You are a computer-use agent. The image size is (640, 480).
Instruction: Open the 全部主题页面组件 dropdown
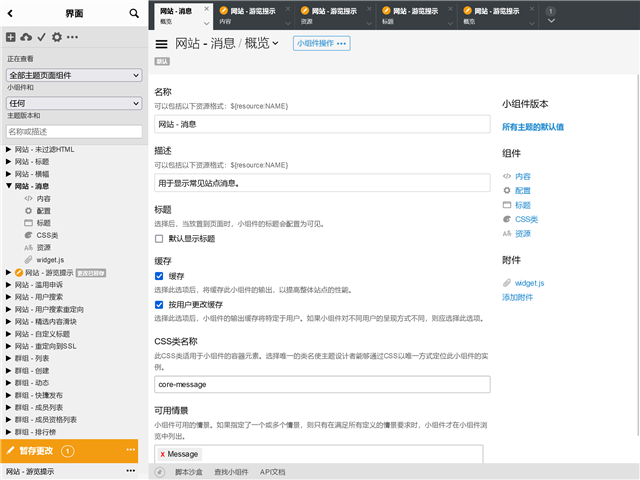(x=75, y=75)
